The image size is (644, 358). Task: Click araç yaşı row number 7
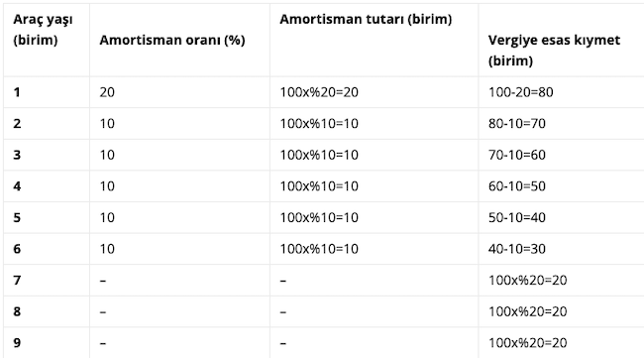[x=17, y=281]
